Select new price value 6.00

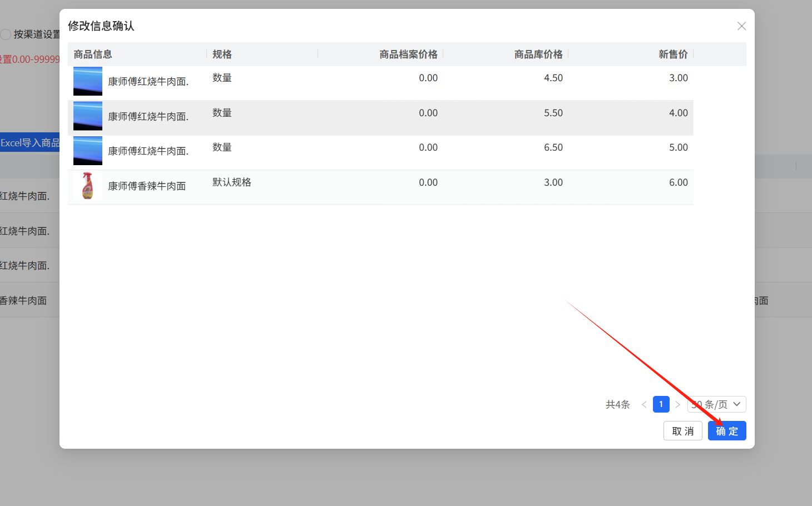coord(679,182)
